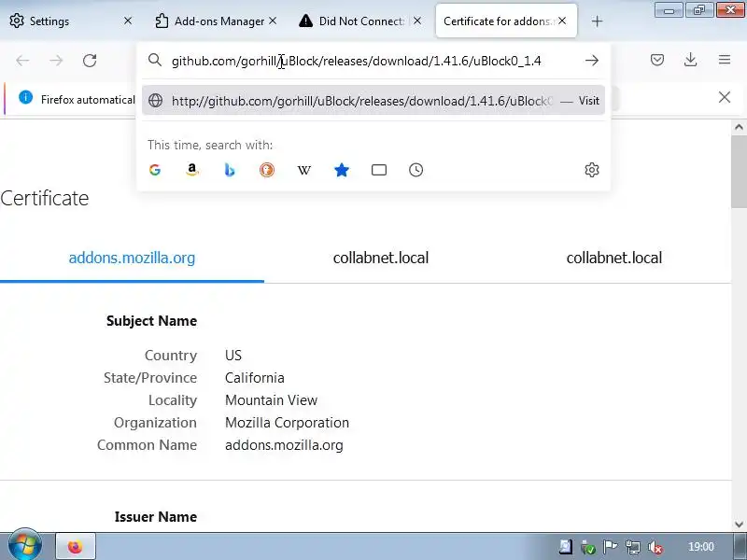Click the addons.mozilla.org common name value

point(284,445)
